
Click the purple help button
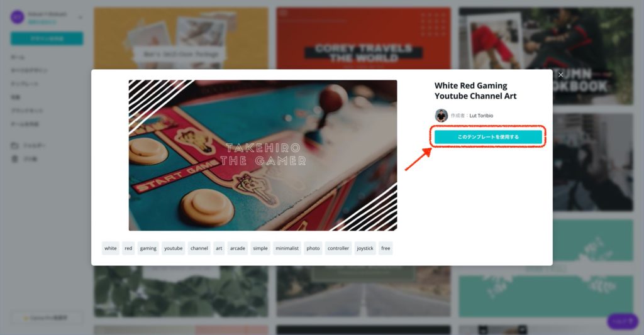click(x=622, y=321)
